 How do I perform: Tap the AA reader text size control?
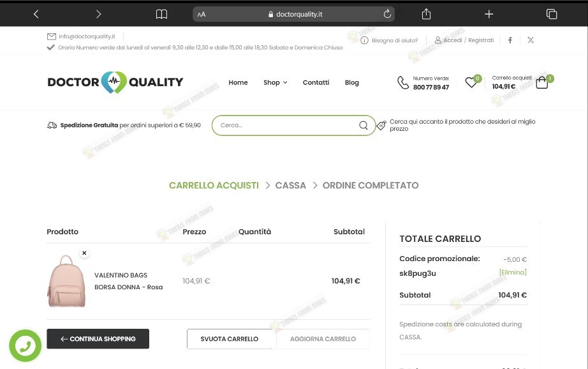202,14
